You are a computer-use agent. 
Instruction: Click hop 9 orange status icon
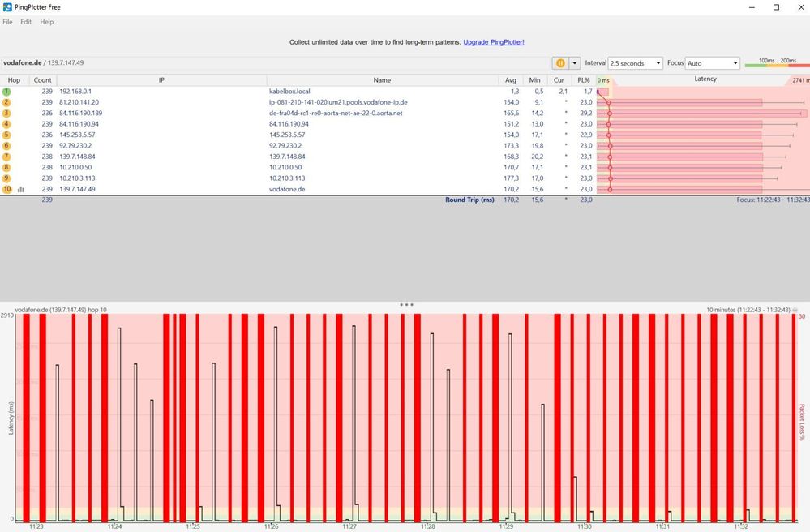coord(6,178)
